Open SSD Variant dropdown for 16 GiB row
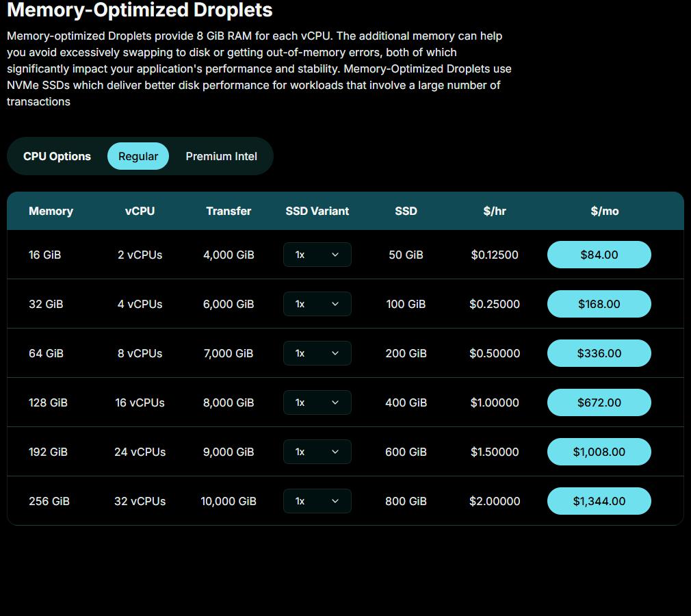The image size is (691, 616). (317, 255)
